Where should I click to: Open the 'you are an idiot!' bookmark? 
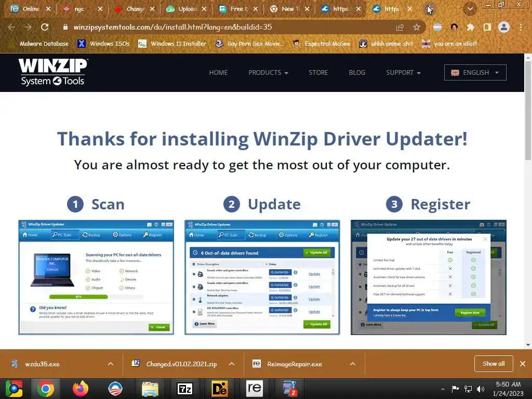(449, 44)
